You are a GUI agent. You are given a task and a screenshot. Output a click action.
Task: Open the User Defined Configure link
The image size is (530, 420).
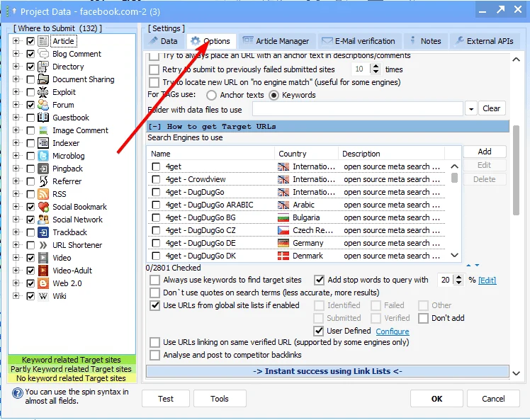(x=392, y=331)
